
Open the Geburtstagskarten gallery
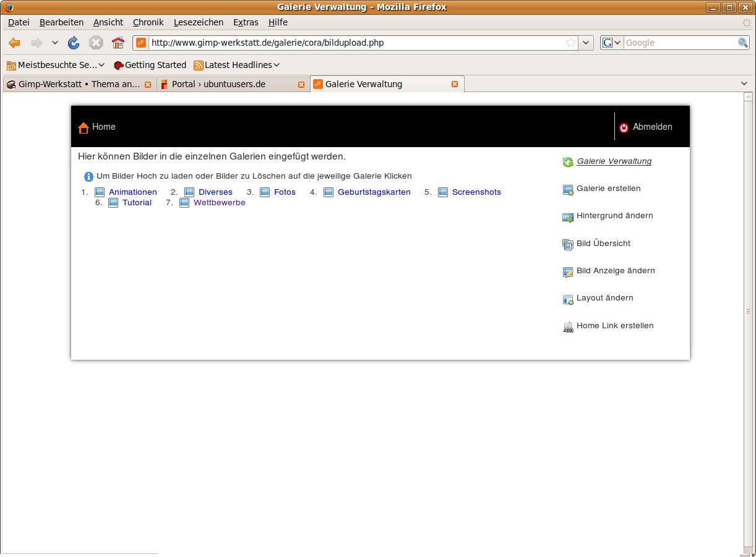[x=374, y=192]
